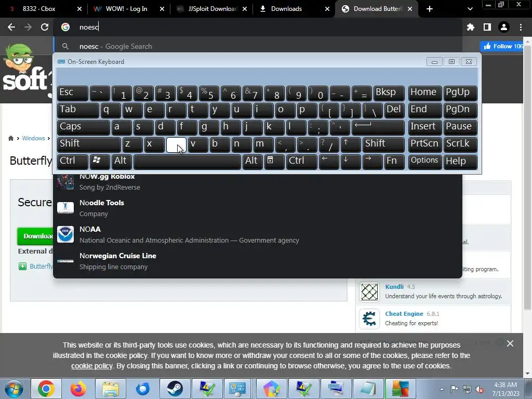This screenshot has width=532, height=399.
Task: Choose the Norwegian Cruise Line suggestion
Action: (x=258, y=261)
